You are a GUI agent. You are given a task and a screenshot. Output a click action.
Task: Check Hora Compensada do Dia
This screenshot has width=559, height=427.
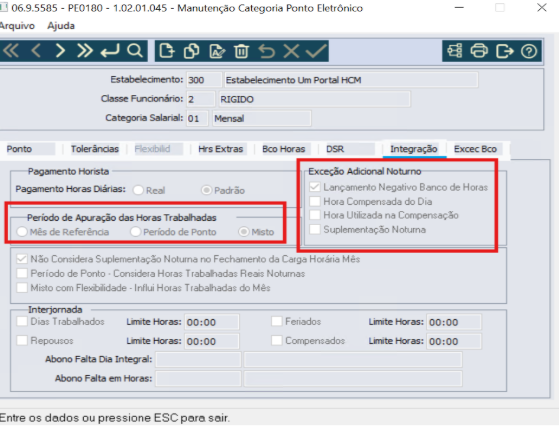[315, 201]
